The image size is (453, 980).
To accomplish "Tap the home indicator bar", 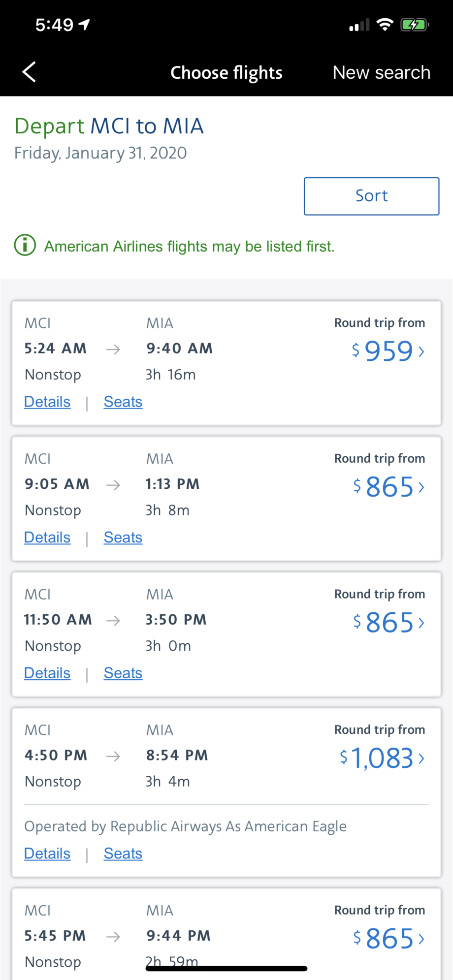I will pos(226,968).
